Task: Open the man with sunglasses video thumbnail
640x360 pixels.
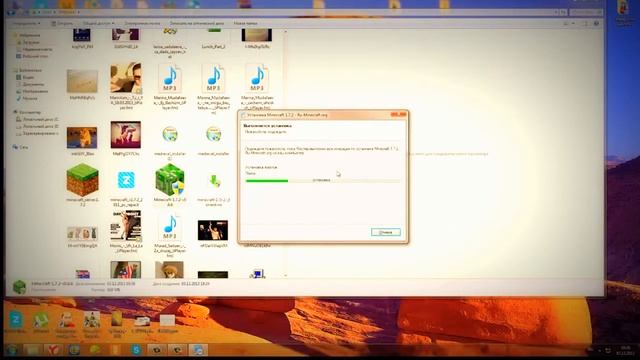Action: pos(126,78)
